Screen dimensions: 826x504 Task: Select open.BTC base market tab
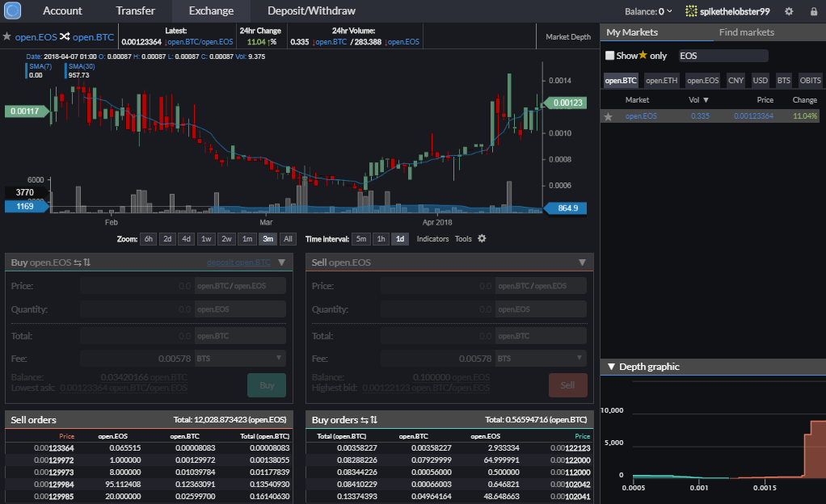coord(621,81)
